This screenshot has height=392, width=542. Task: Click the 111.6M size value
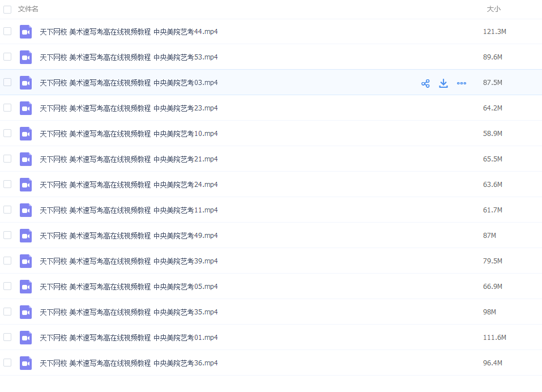pos(494,338)
